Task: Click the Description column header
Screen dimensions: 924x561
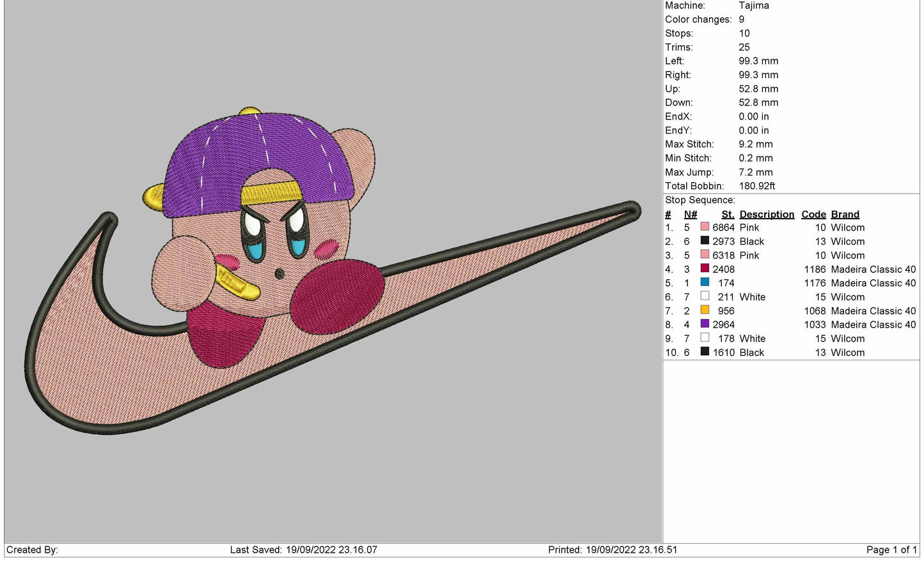Action: point(767,215)
